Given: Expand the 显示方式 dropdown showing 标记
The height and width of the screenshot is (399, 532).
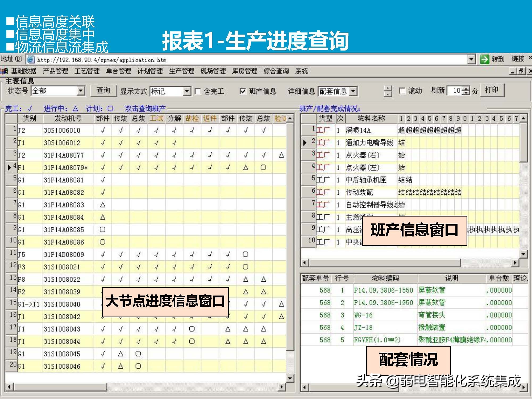Looking at the screenshot, I should (187, 91).
